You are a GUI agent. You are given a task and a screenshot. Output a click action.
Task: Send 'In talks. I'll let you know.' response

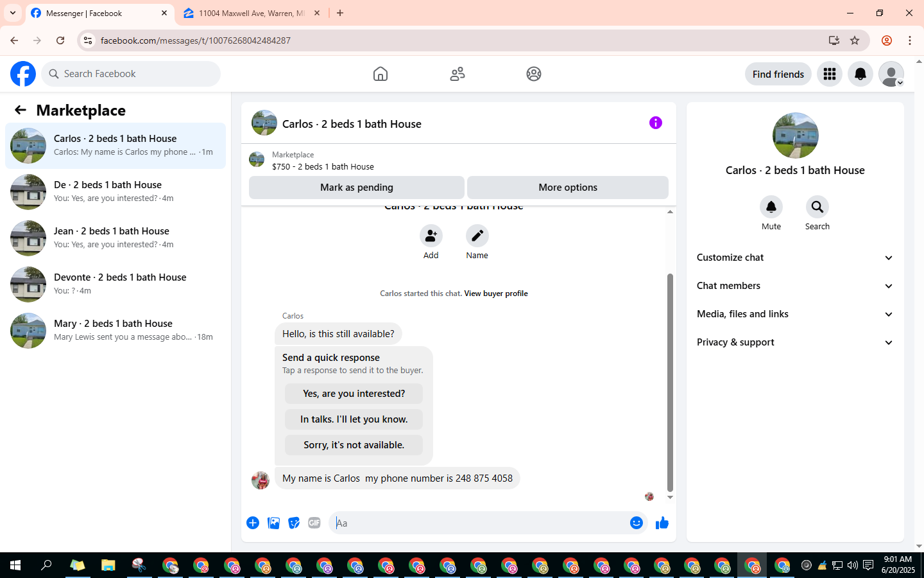[354, 419]
